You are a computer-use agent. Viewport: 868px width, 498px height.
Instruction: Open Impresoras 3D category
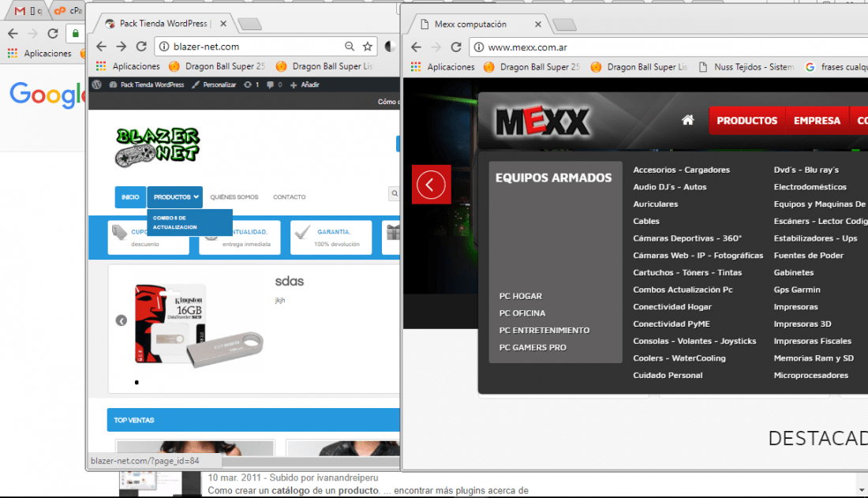click(x=803, y=324)
